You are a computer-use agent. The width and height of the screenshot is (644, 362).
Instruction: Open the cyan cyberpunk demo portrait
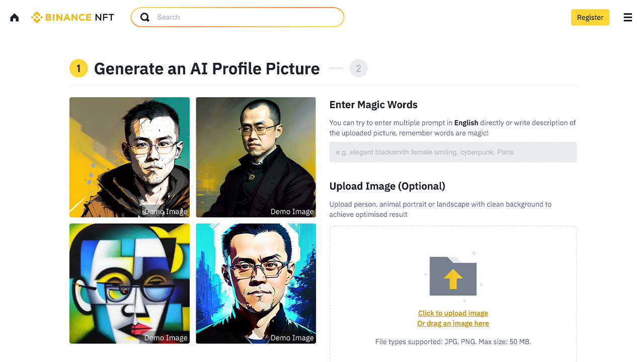click(x=256, y=284)
